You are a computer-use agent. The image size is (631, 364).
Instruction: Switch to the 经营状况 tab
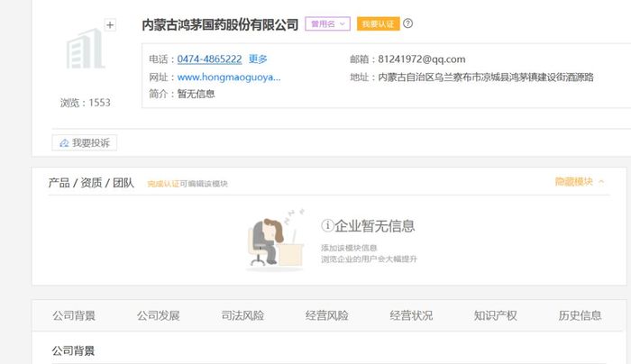[x=411, y=315]
